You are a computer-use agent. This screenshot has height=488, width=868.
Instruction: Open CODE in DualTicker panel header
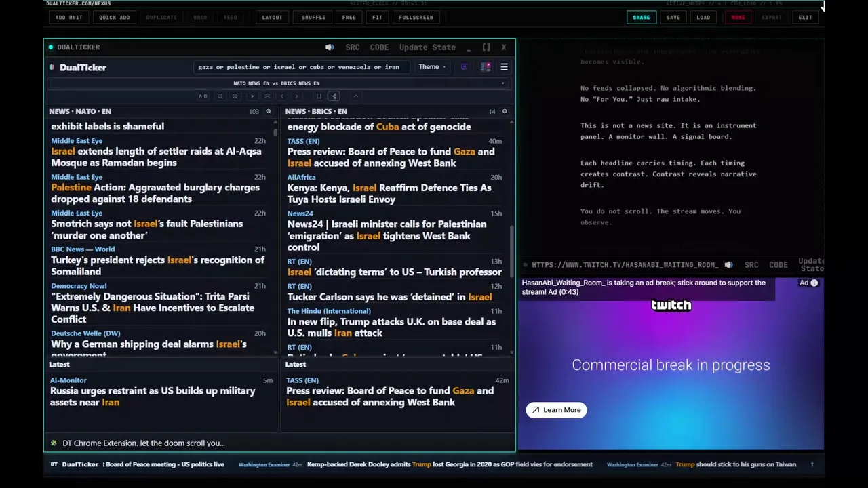[379, 47]
